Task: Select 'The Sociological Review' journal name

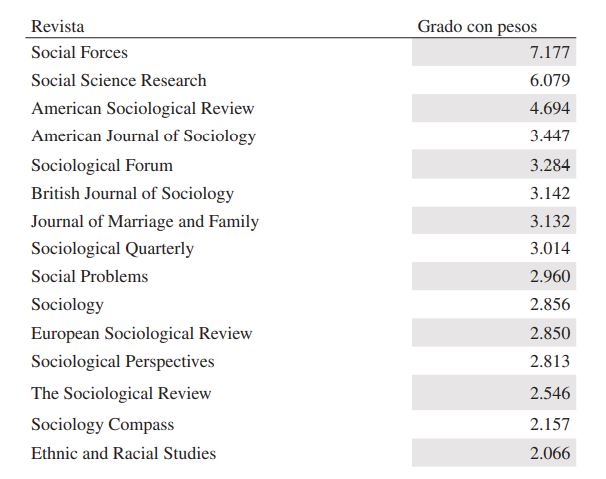Action: coord(121,393)
